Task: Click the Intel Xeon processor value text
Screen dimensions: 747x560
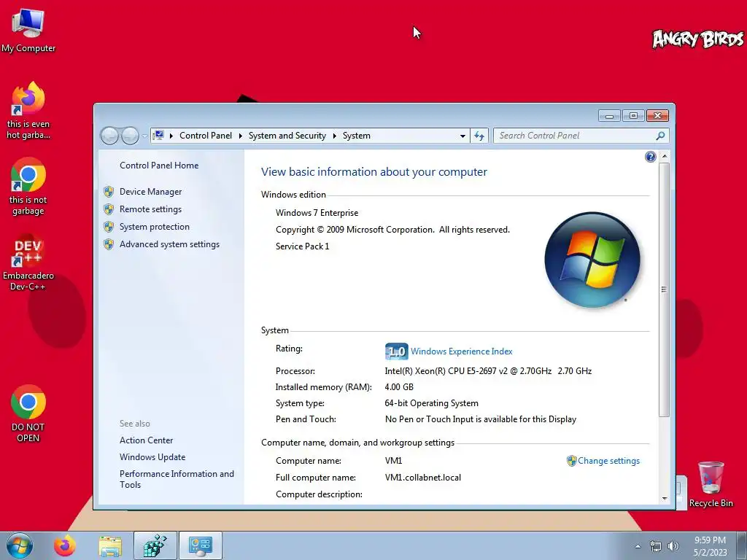Action: [488, 371]
